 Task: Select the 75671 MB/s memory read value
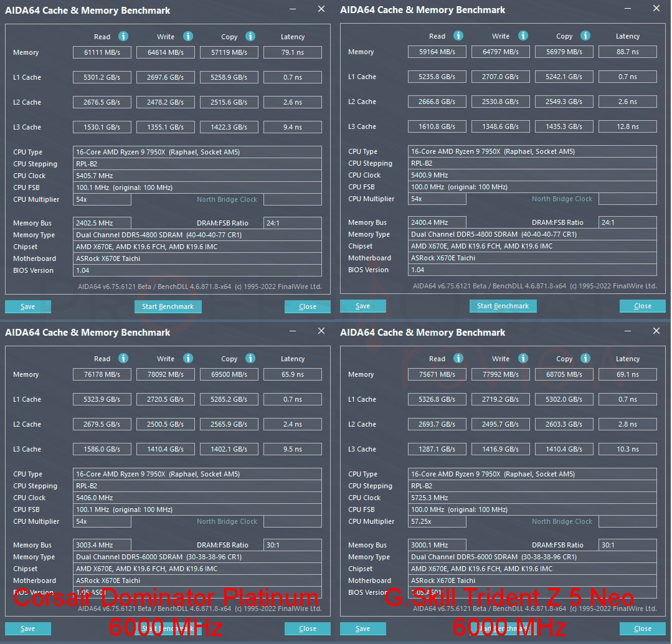point(437,374)
